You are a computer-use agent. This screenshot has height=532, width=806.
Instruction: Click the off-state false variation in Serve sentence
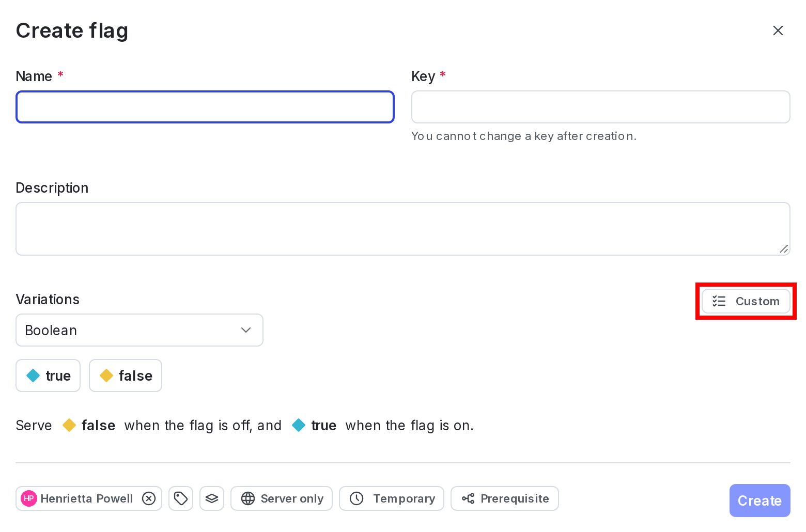click(89, 426)
